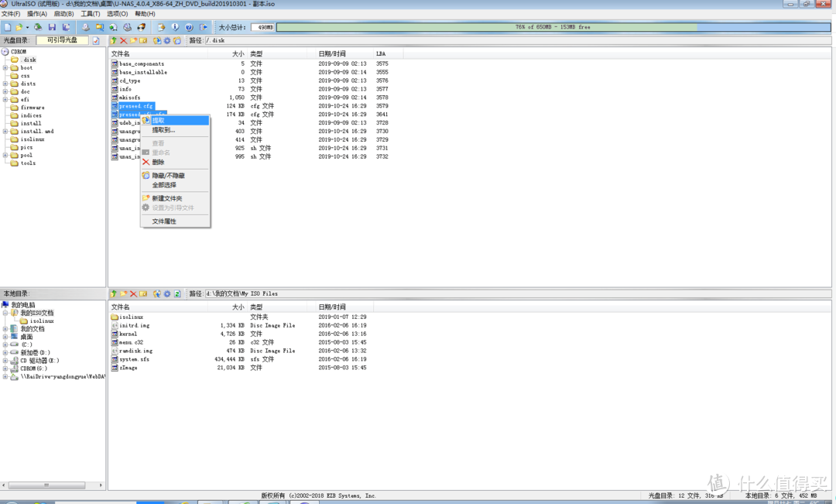Choose 删除 in the context menu
836x504 pixels.
point(175,162)
